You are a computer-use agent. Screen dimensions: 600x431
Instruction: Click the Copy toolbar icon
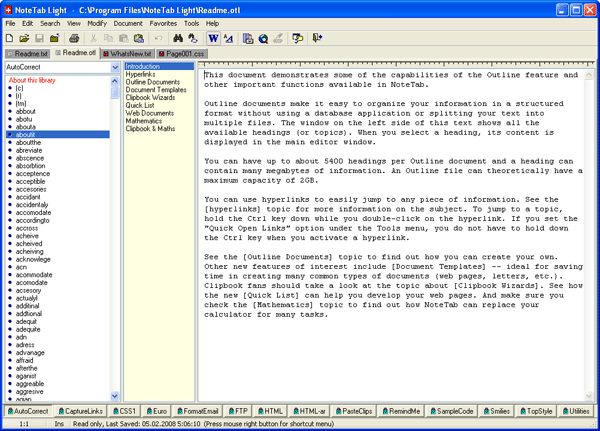(x=109, y=38)
